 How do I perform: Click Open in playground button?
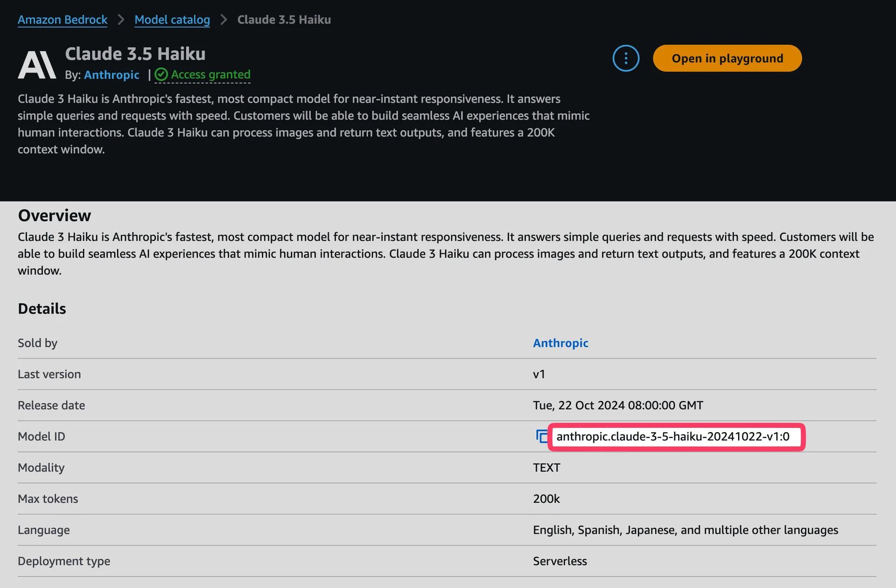pos(727,58)
